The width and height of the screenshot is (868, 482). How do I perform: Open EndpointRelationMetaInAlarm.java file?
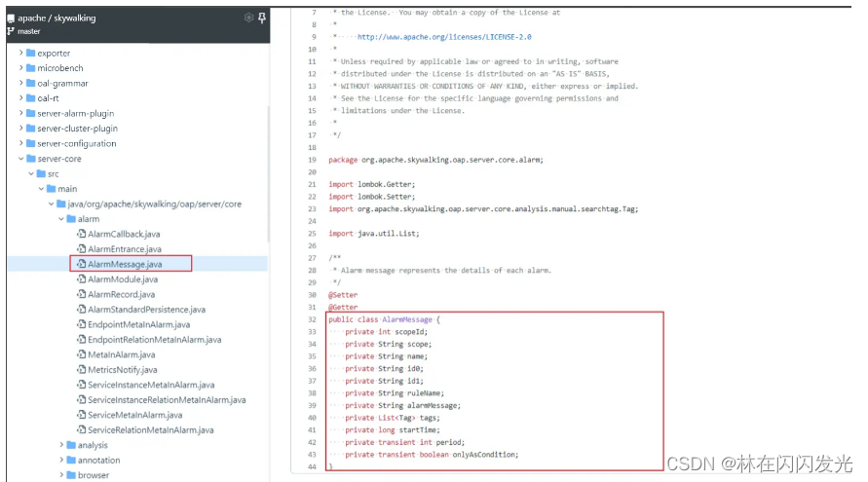(155, 340)
